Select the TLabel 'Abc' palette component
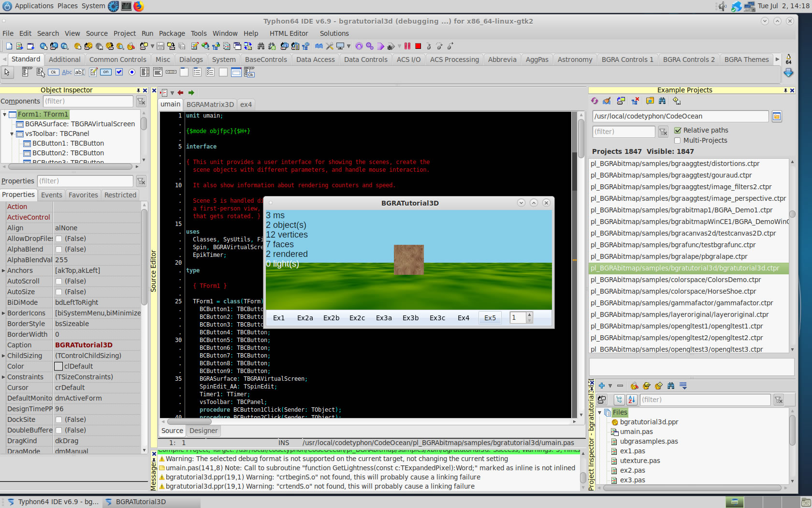 click(67, 73)
